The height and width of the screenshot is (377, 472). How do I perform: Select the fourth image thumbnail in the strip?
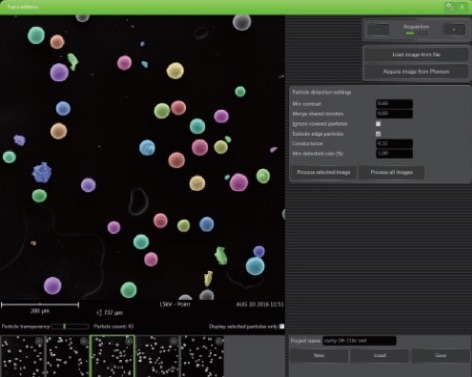point(158,356)
